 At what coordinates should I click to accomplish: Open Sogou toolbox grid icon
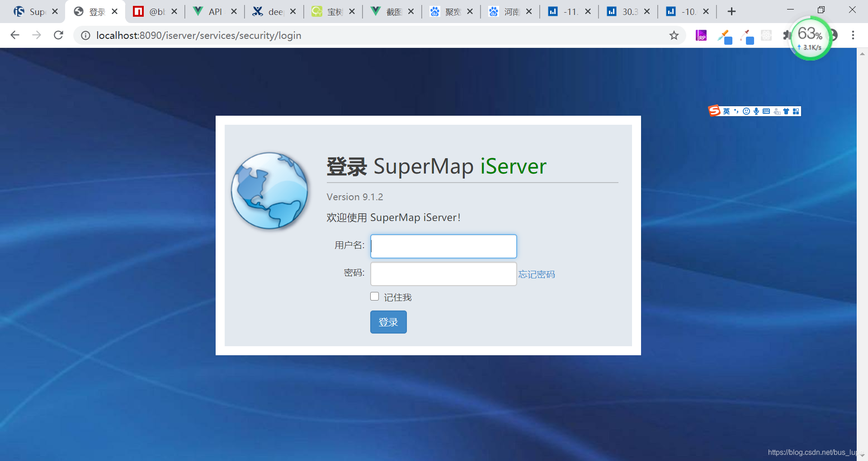click(x=796, y=111)
